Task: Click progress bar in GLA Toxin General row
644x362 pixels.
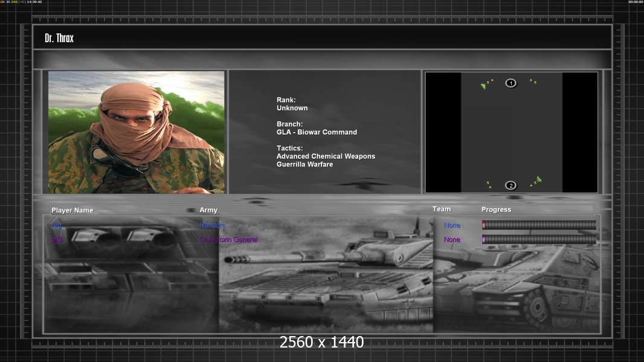Action: 539,240
